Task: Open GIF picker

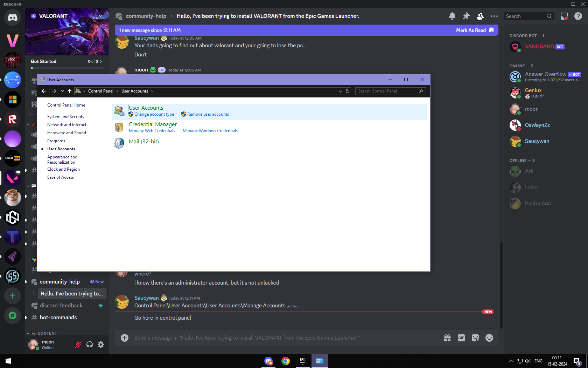Action: 461,338
